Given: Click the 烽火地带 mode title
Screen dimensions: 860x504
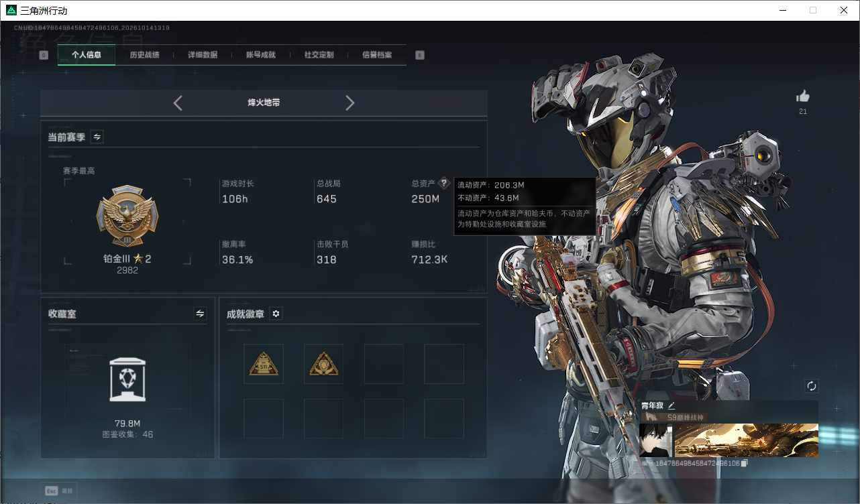Looking at the screenshot, I should click(x=264, y=103).
